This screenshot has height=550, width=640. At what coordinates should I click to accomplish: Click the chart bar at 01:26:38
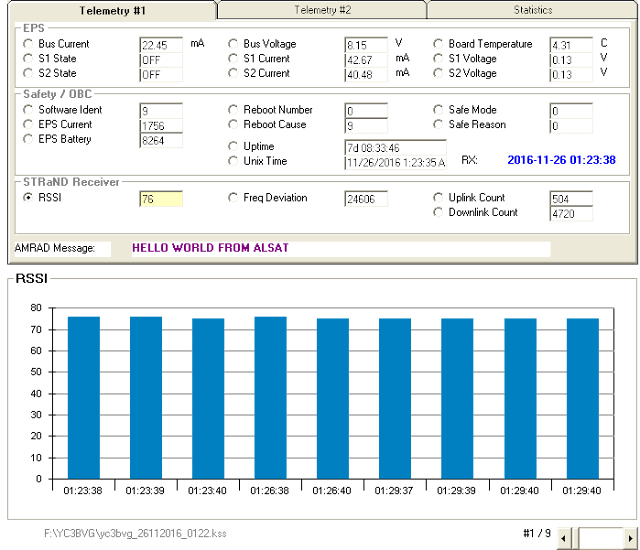(x=270, y=398)
